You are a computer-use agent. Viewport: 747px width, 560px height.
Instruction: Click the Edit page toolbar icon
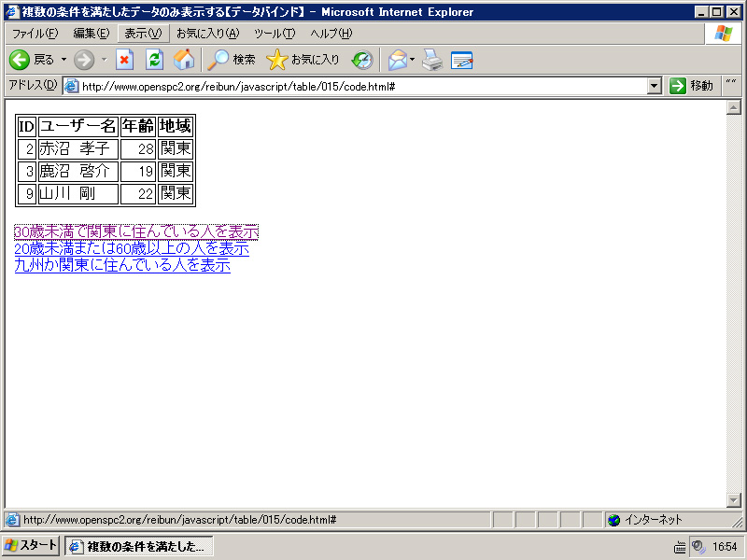[x=461, y=60]
